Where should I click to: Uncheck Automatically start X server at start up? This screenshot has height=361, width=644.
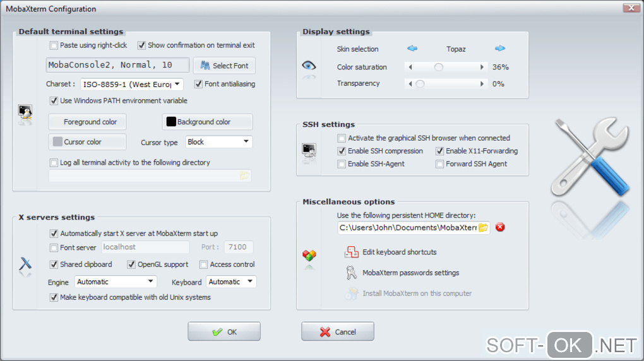tap(54, 234)
